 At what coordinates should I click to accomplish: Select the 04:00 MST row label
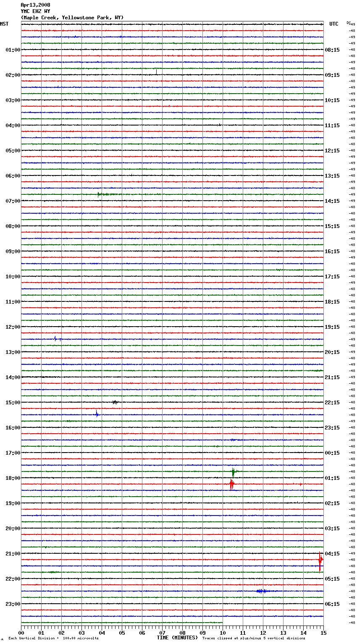[x=13, y=126]
